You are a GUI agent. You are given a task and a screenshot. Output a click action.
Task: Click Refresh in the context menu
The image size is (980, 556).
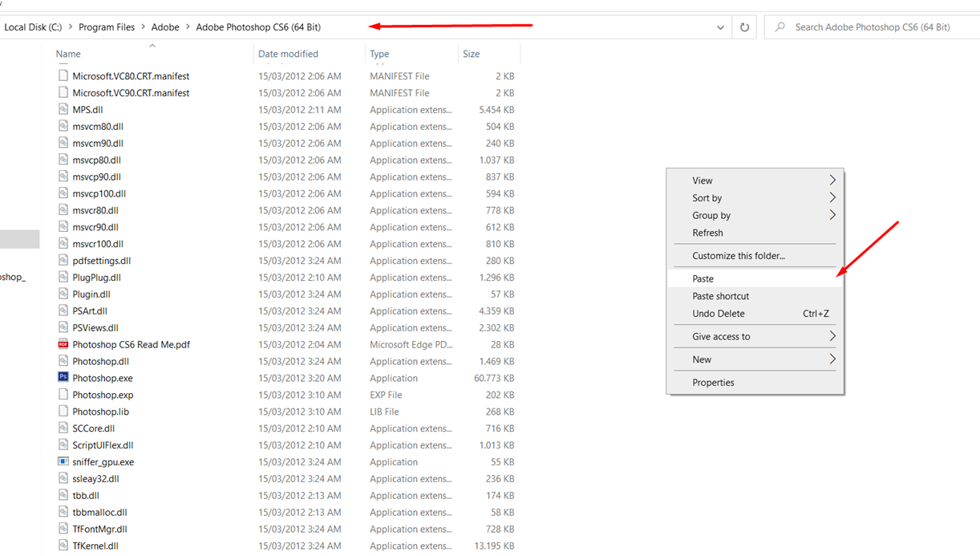(x=755, y=233)
